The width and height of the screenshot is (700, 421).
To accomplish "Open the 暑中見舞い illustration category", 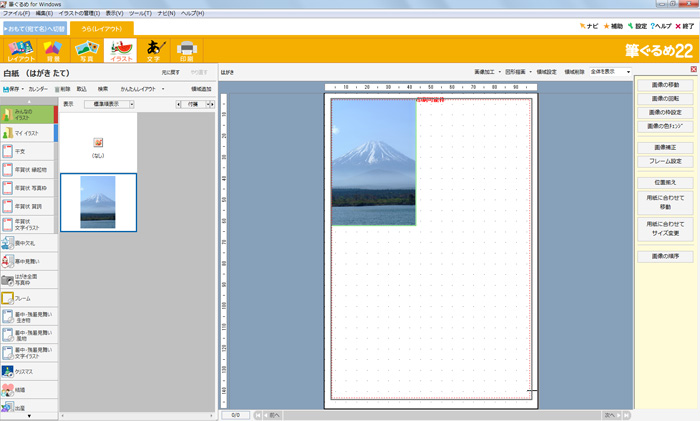I will pyautogui.click(x=29, y=260).
